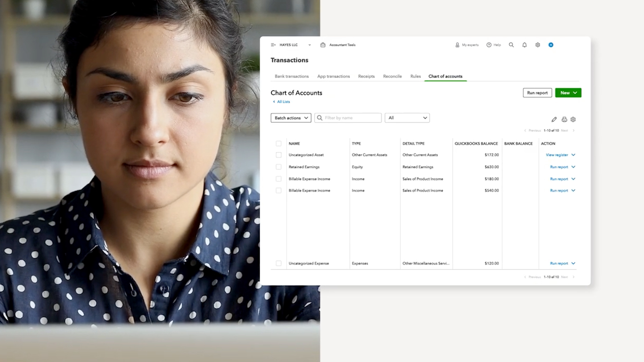The height and width of the screenshot is (362, 644).
Task: Switch to the Bank transactions tab
Action: coord(291,76)
